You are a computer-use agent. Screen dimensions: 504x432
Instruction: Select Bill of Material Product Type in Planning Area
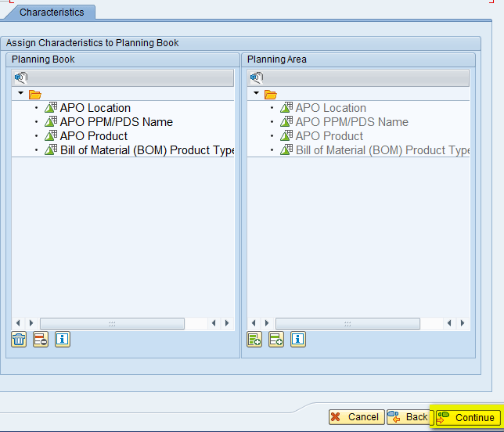[x=383, y=150]
